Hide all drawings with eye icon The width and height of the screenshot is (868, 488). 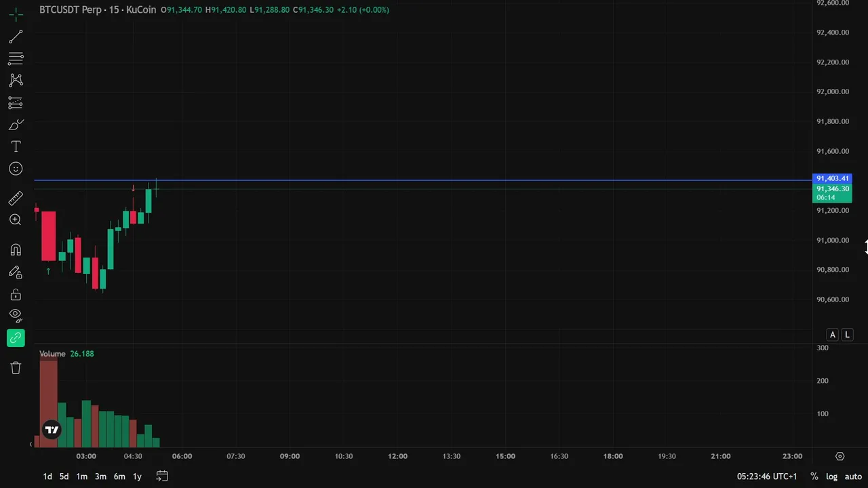click(16, 315)
